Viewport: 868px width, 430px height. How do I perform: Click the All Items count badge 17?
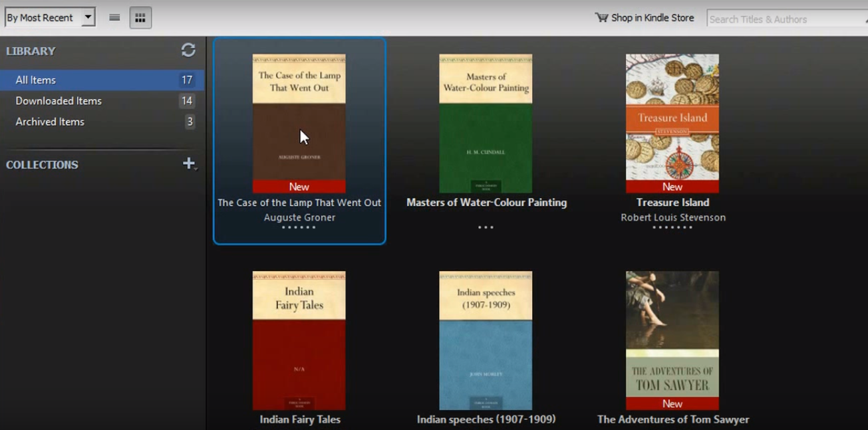coord(187,80)
